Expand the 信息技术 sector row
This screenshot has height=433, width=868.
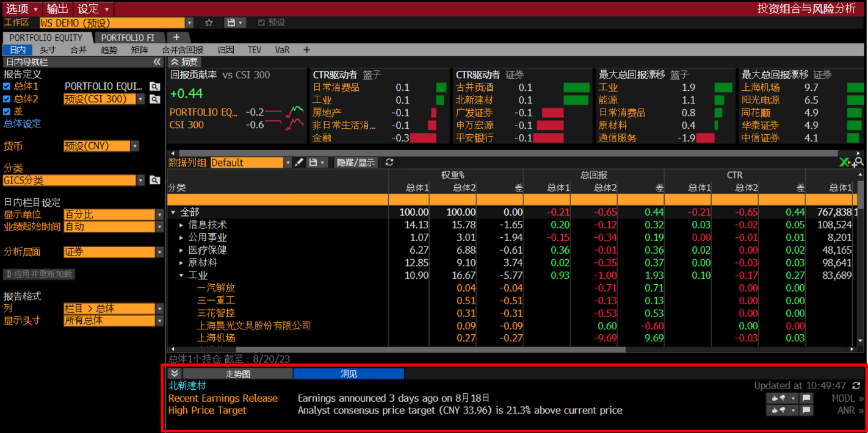[181, 225]
